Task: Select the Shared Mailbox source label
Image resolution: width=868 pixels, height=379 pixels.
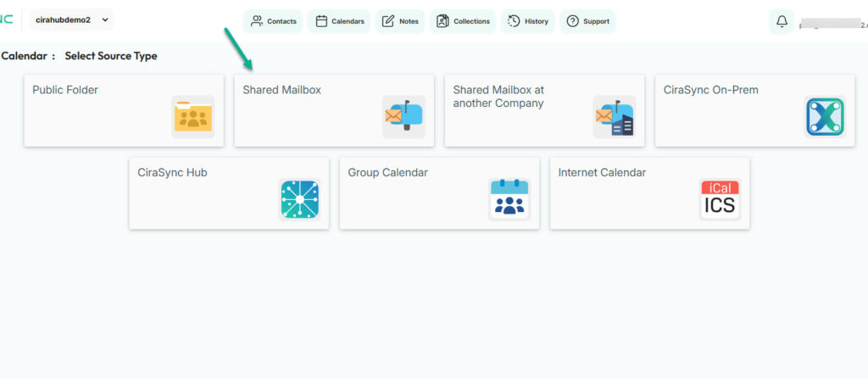Action: (281, 90)
